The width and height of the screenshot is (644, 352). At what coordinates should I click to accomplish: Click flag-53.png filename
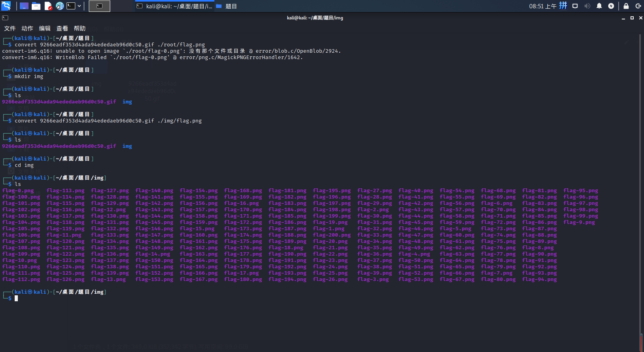click(x=416, y=279)
